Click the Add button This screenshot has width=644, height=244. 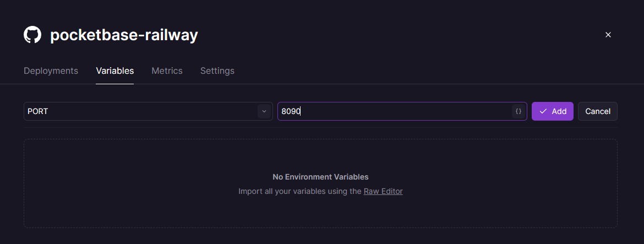tap(553, 111)
